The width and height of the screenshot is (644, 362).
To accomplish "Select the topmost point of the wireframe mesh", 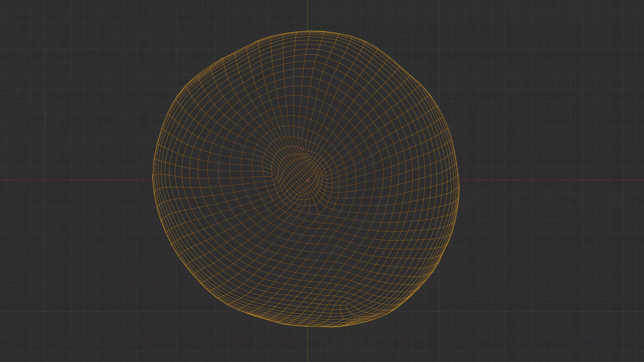I will [310, 31].
